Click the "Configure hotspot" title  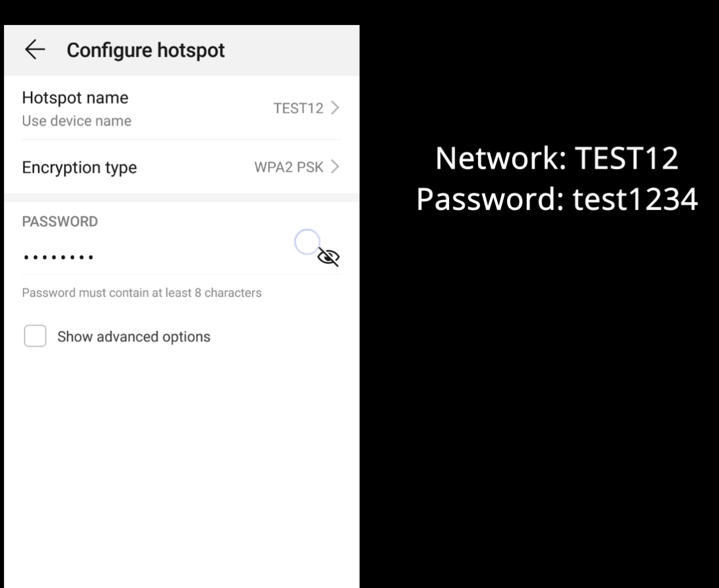click(x=146, y=50)
